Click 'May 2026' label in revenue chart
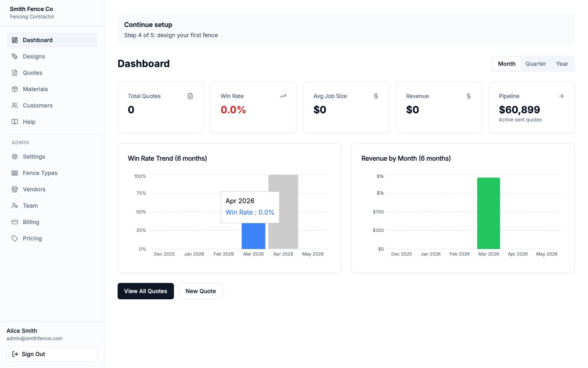This screenshot has height=368, width=588. pyautogui.click(x=547, y=254)
